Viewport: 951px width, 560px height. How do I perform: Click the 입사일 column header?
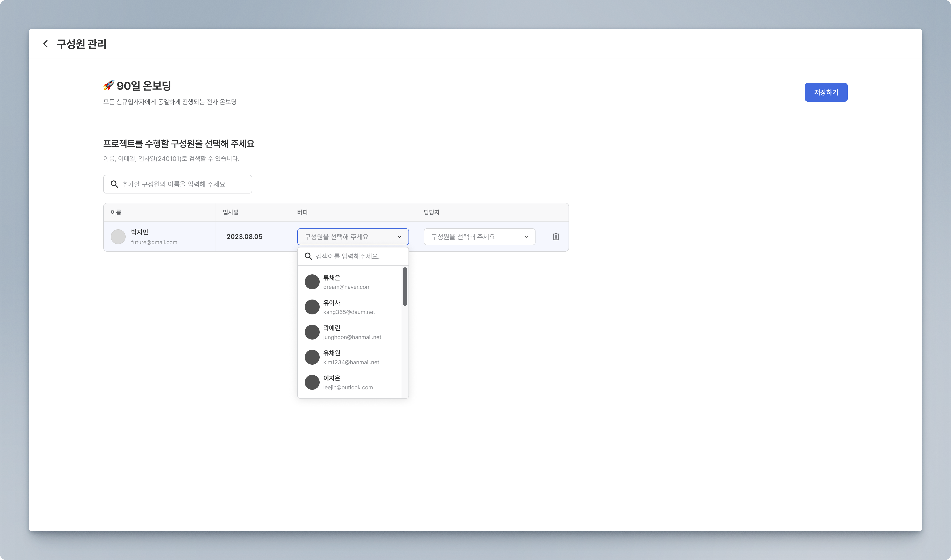tap(230, 212)
